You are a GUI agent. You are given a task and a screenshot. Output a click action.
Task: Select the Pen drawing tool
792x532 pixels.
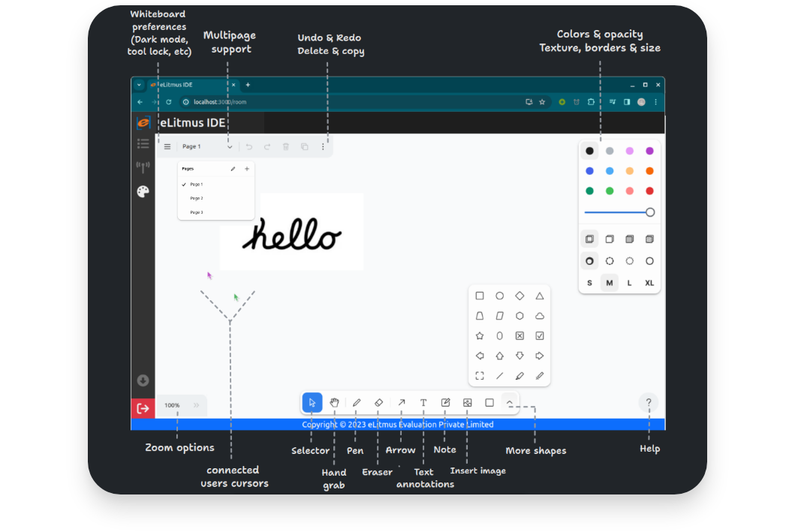coord(357,403)
